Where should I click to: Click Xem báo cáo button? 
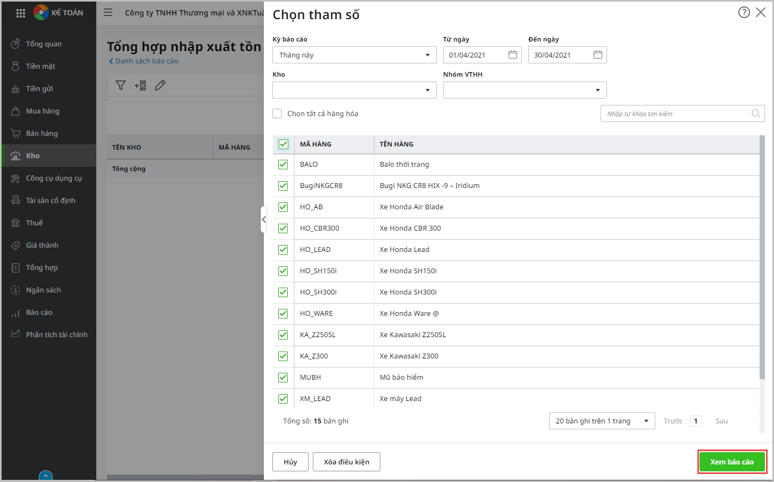point(732,462)
